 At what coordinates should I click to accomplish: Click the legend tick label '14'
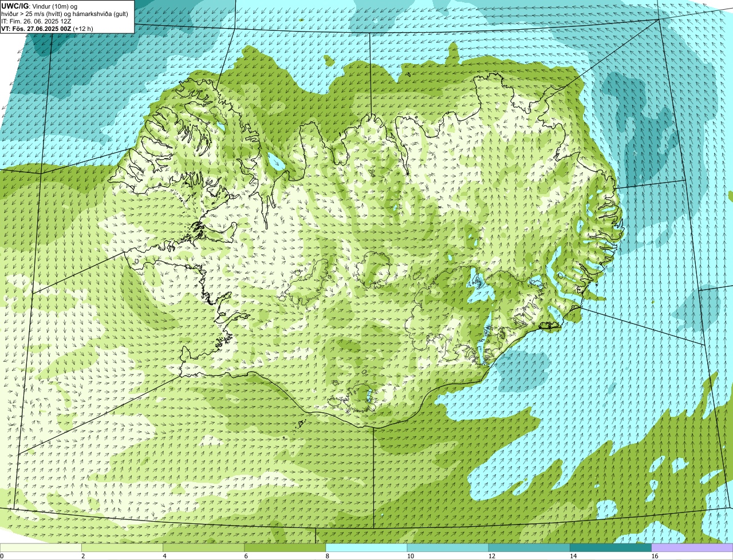[573, 556]
